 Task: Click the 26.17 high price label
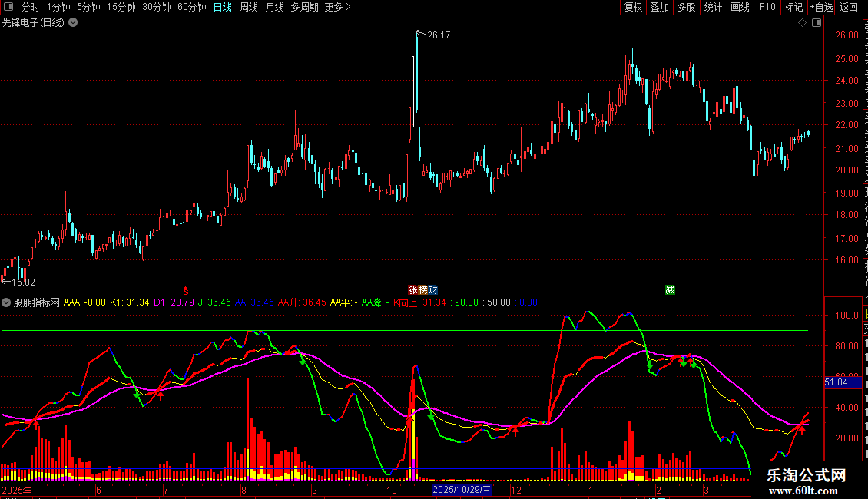(x=439, y=35)
